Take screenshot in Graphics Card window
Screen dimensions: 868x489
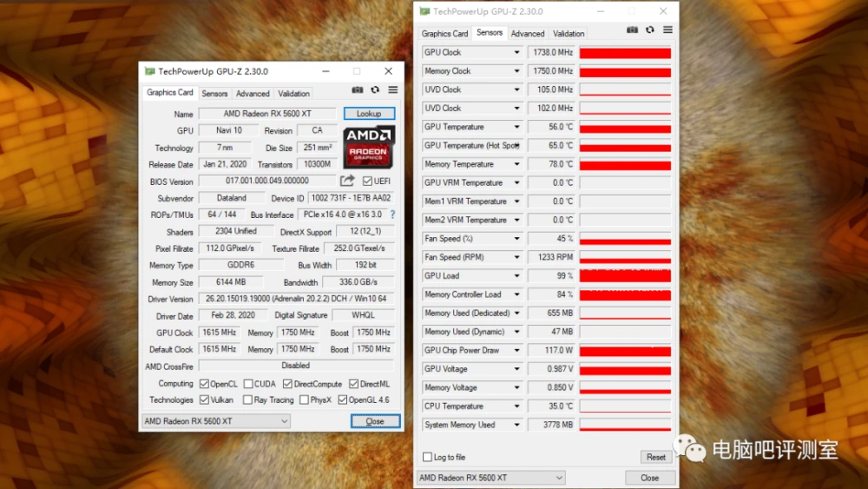point(358,89)
